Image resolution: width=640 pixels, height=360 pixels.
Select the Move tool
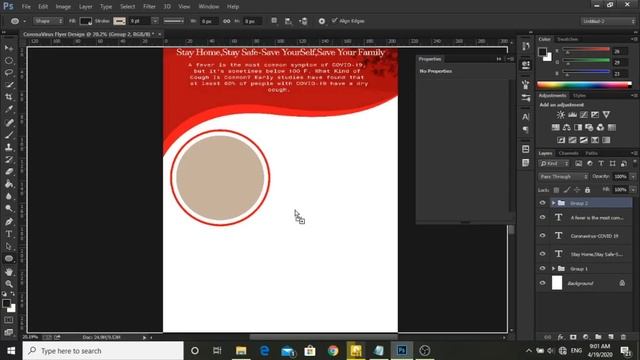9,48
